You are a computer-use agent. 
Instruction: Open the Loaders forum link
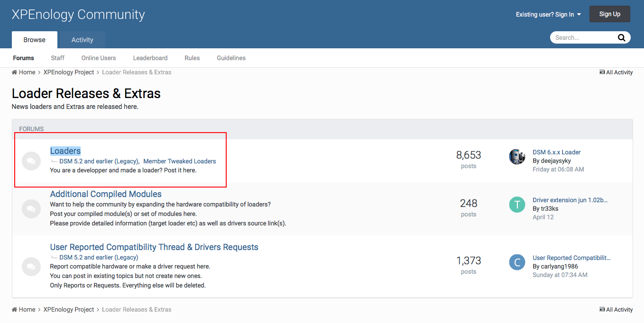point(65,151)
